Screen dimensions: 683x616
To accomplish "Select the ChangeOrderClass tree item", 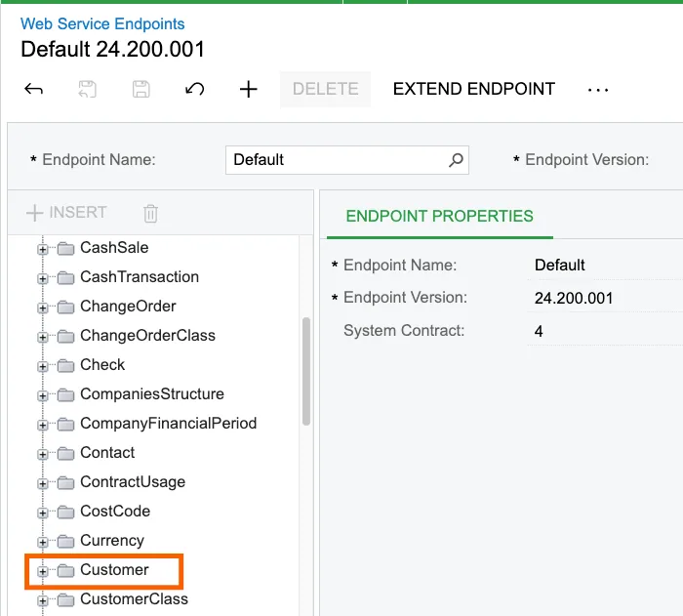I will pyautogui.click(x=147, y=335).
